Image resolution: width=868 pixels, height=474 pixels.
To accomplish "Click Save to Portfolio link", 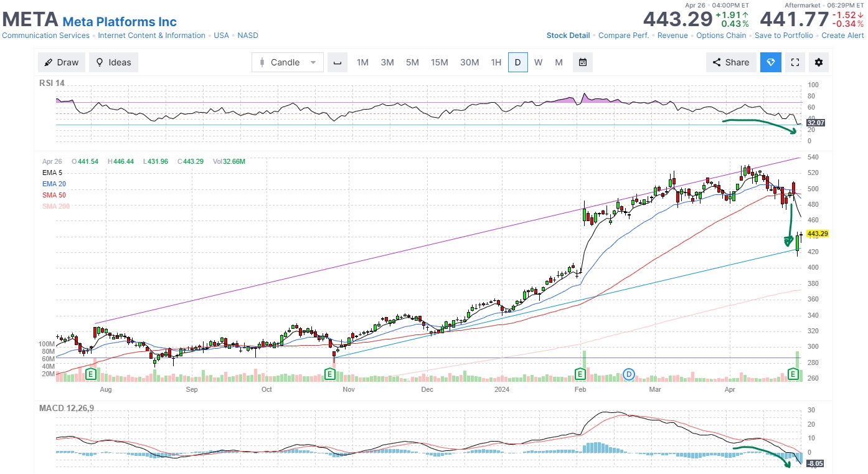I will click(x=783, y=36).
